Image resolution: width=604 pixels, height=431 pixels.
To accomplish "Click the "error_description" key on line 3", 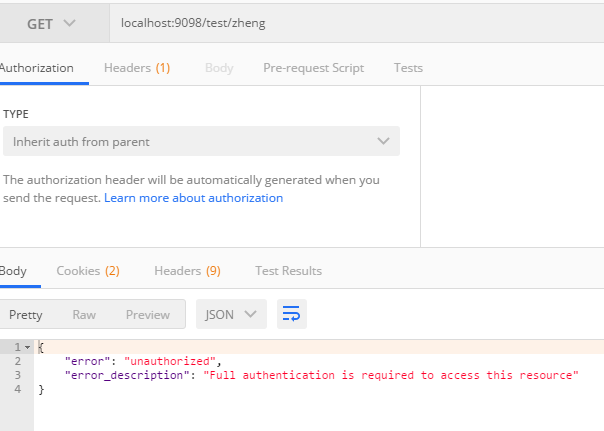I will (x=128, y=375).
